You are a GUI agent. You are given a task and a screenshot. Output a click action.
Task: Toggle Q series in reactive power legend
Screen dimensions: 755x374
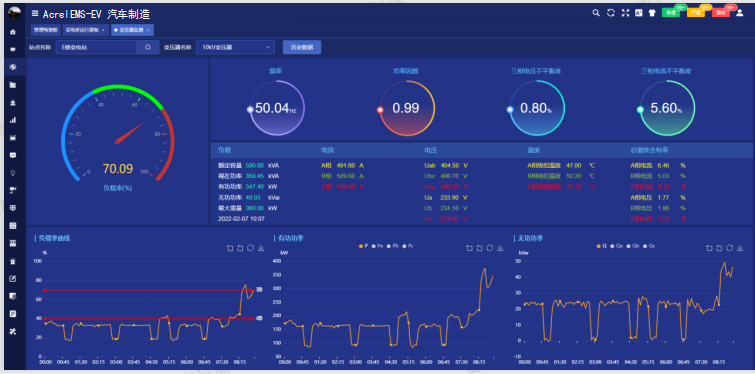point(600,246)
